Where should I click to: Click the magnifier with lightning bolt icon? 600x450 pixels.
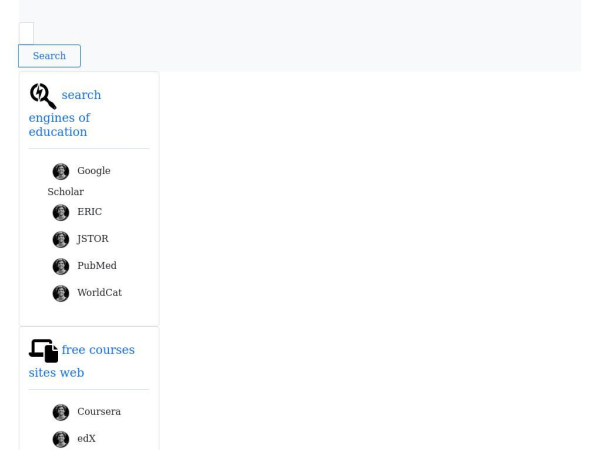coord(43,96)
